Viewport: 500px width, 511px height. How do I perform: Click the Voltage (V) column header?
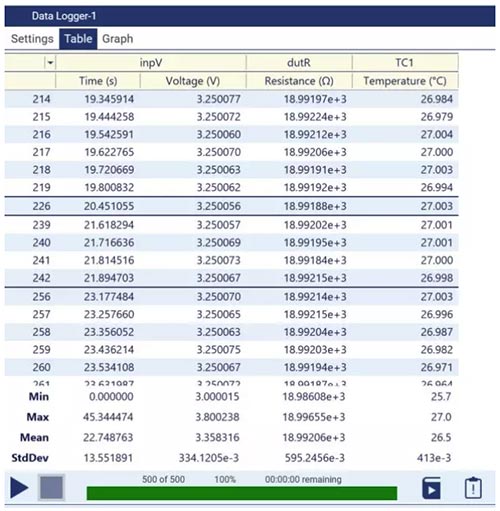(x=193, y=81)
